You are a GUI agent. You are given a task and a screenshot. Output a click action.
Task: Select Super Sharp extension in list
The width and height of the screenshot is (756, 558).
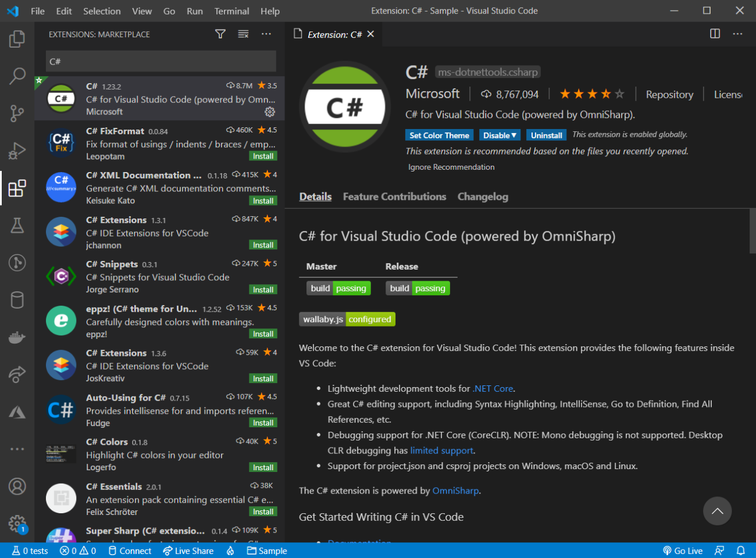pyautogui.click(x=159, y=532)
